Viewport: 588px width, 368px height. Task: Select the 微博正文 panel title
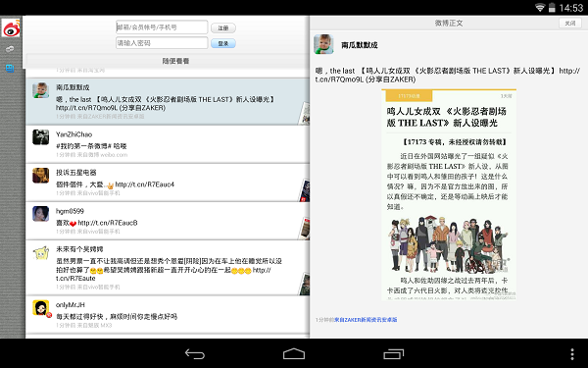coord(449,24)
